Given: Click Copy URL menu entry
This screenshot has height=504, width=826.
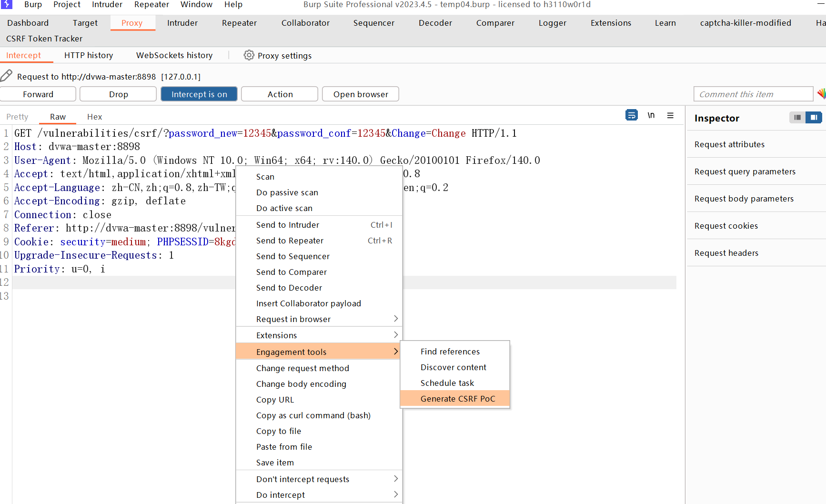Looking at the screenshot, I should (319, 400).
